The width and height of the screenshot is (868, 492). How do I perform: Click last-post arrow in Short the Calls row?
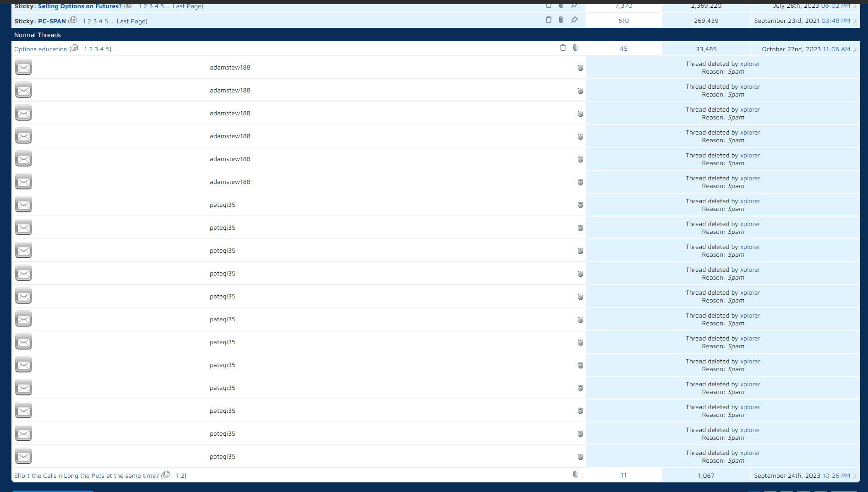[855, 476]
